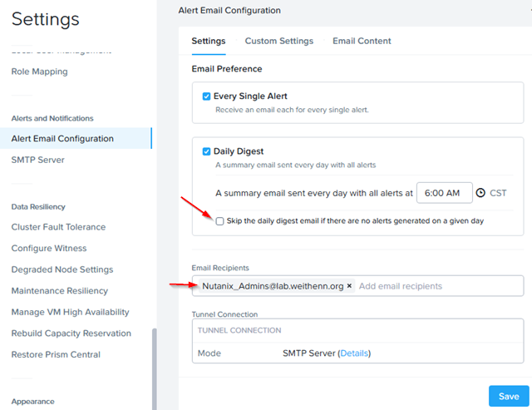Open Degraded Node Settings
The width and height of the screenshot is (532, 410).
62,269
